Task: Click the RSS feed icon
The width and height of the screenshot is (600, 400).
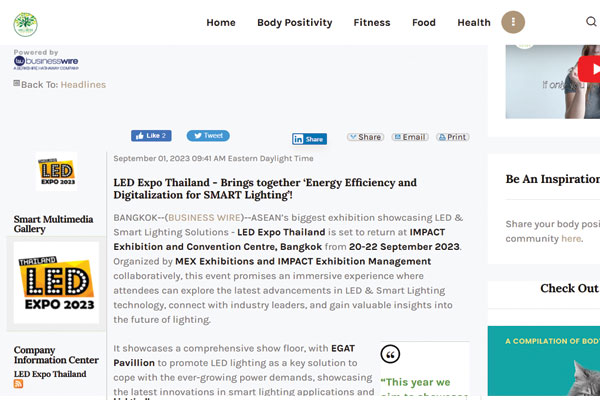Action: (18, 384)
